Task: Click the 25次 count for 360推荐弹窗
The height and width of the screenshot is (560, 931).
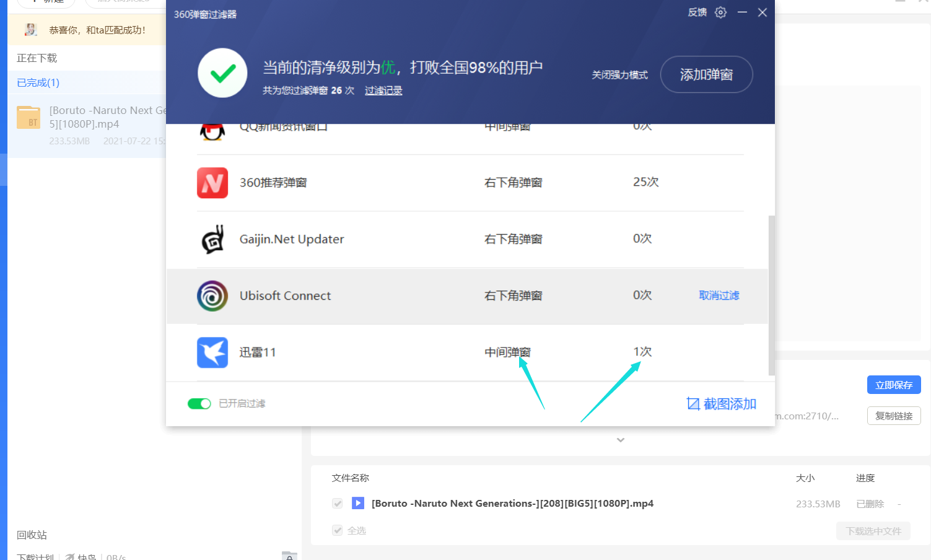Action: 645,182
